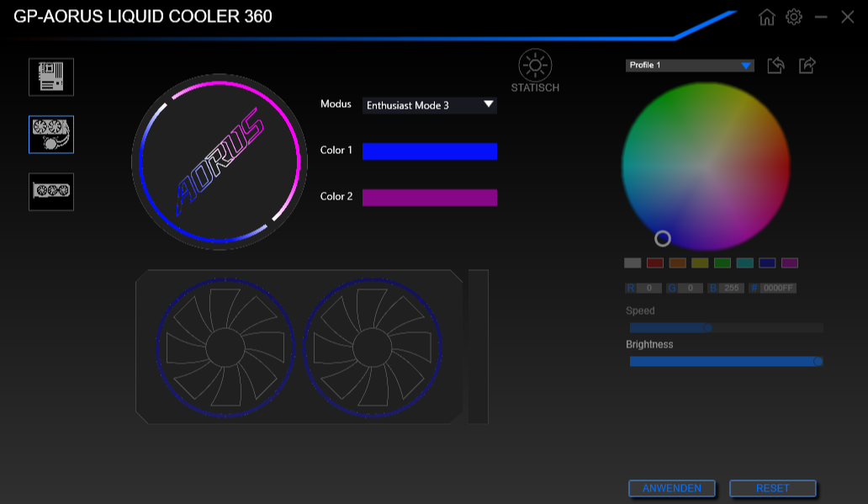868x504 pixels.
Task: Click the Color 1 blue bar
Action: (430, 151)
